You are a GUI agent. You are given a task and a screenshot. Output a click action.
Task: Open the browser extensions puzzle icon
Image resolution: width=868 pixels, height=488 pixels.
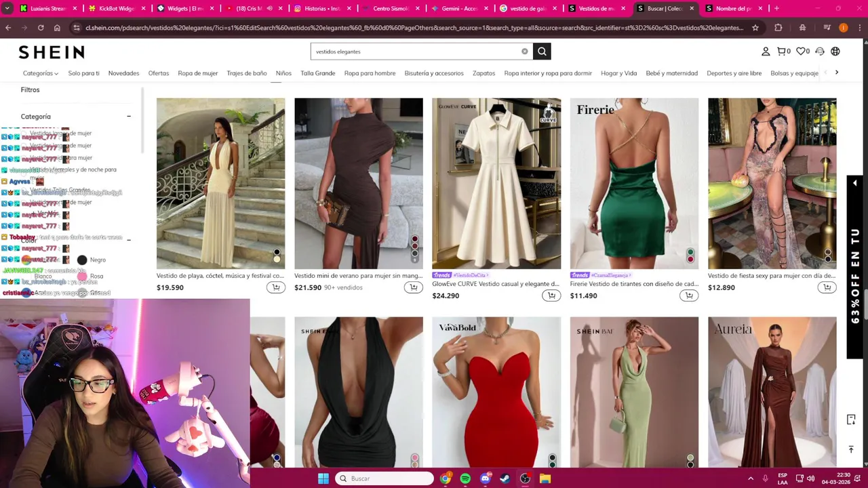click(778, 28)
